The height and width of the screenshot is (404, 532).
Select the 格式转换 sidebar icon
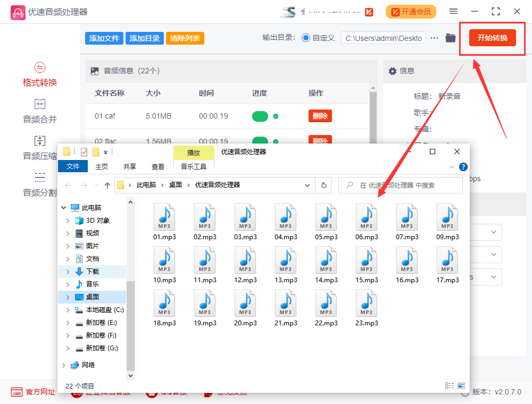click(40, 68)
